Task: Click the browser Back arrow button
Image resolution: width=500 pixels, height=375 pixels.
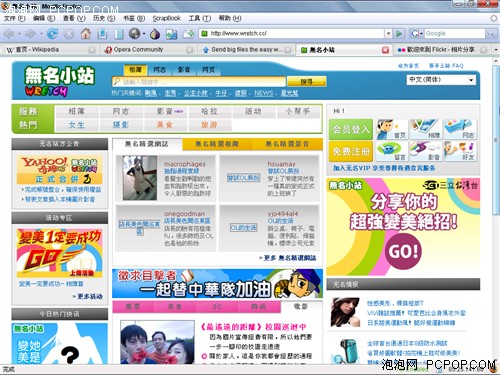Action: click(x=9, y=34)
